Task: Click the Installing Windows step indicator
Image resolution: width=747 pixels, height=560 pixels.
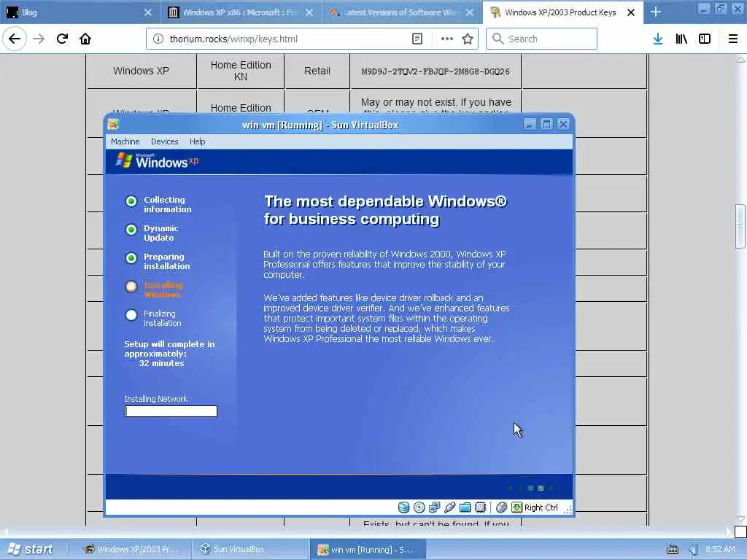Action: 131,287
